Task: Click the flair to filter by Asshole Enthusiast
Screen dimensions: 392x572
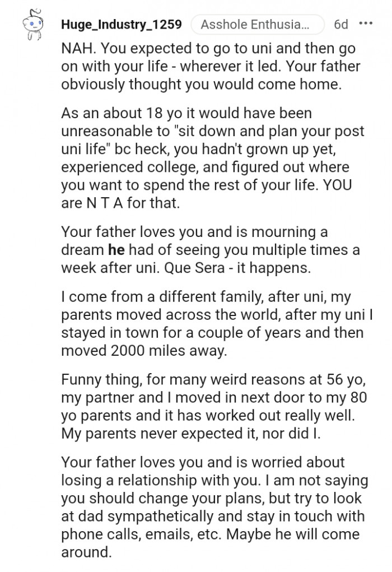Action: pos(259,25)
